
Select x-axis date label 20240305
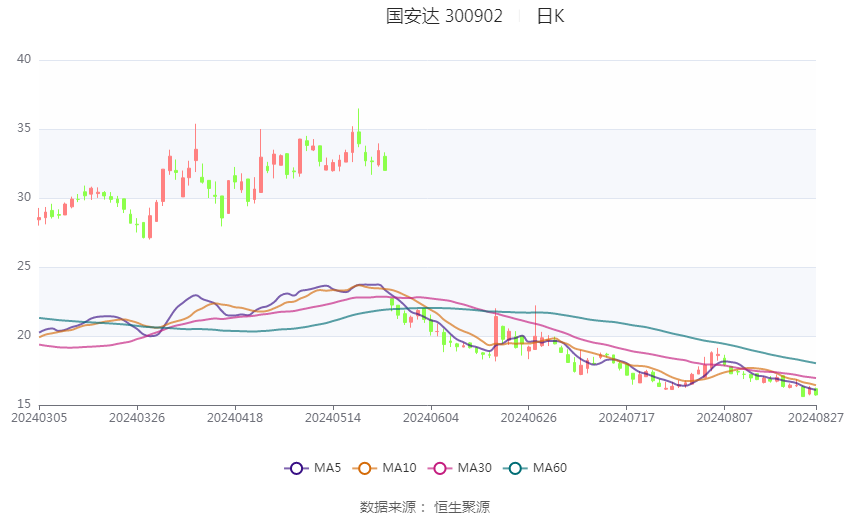point(39,418)
